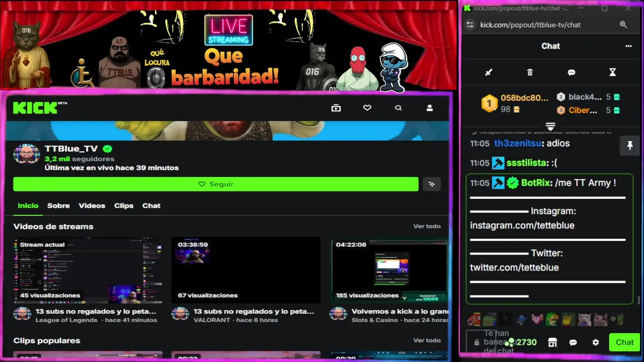Image resolution: width=644 pixels, height=362 pixels.
Task: Select the sword moderation icon in chat
Action: tap(489, 72)
